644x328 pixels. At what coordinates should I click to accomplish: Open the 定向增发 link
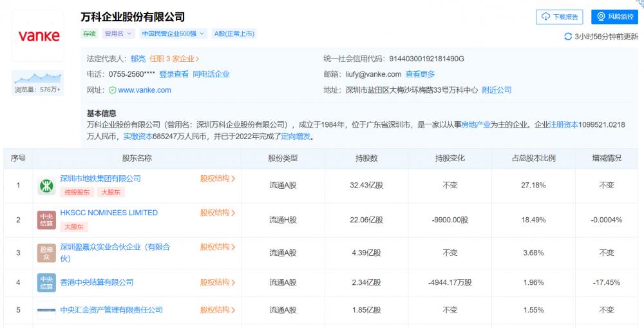pyautogui.click(x=296, y=137)
